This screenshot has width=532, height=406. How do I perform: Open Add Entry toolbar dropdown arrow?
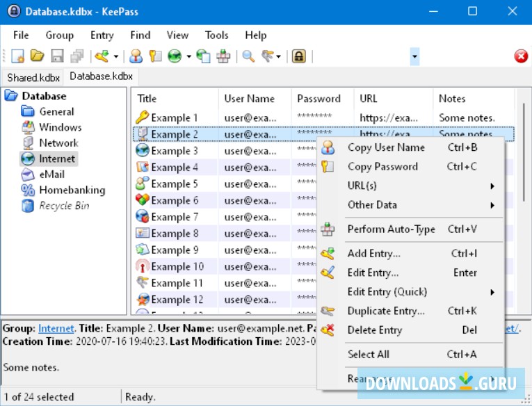point(116,56)
